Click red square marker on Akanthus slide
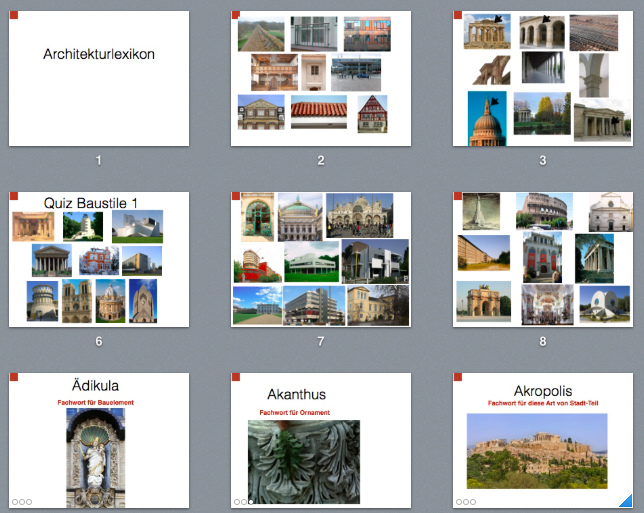The height and width of the screenshot is (513, 644). coord(236,377)
